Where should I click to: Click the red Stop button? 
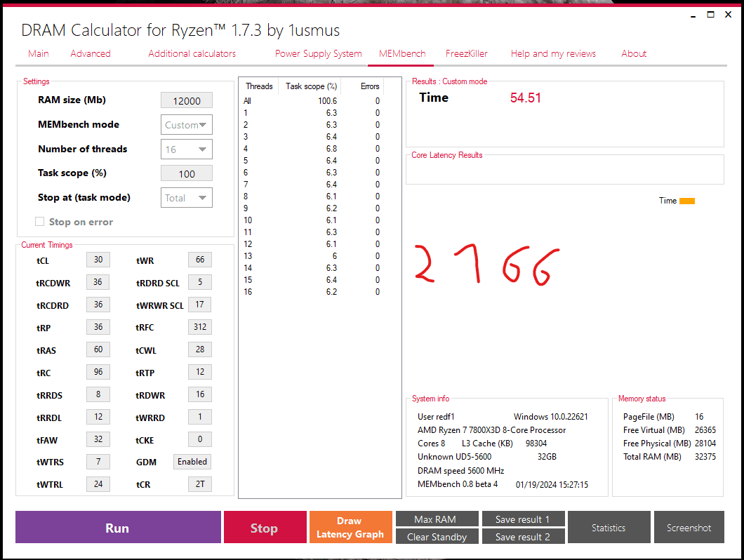[x=265, y=527]
